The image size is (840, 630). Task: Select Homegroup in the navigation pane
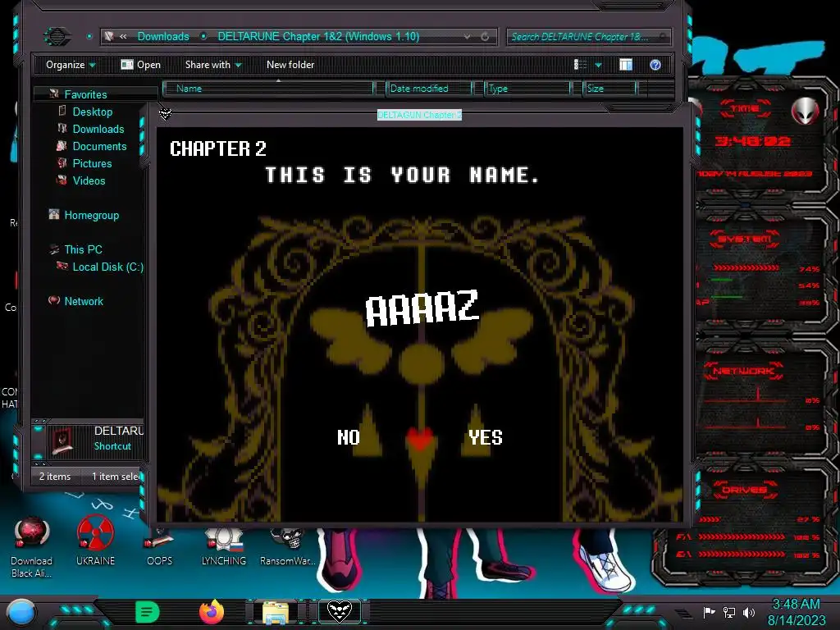tap(92, 216)
